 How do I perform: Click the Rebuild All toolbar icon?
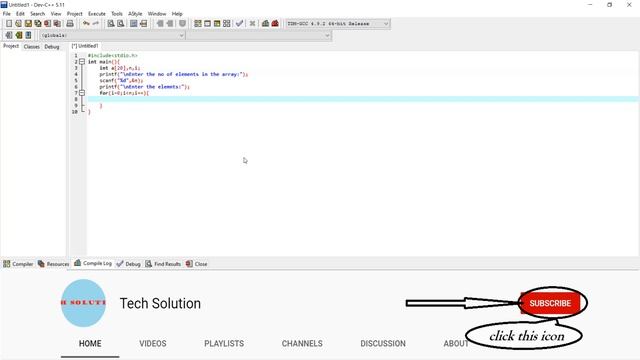click(227, 24)
